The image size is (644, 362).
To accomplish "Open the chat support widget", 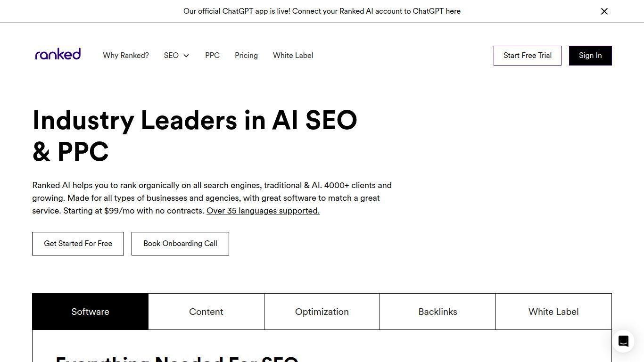I will (623, 341).
